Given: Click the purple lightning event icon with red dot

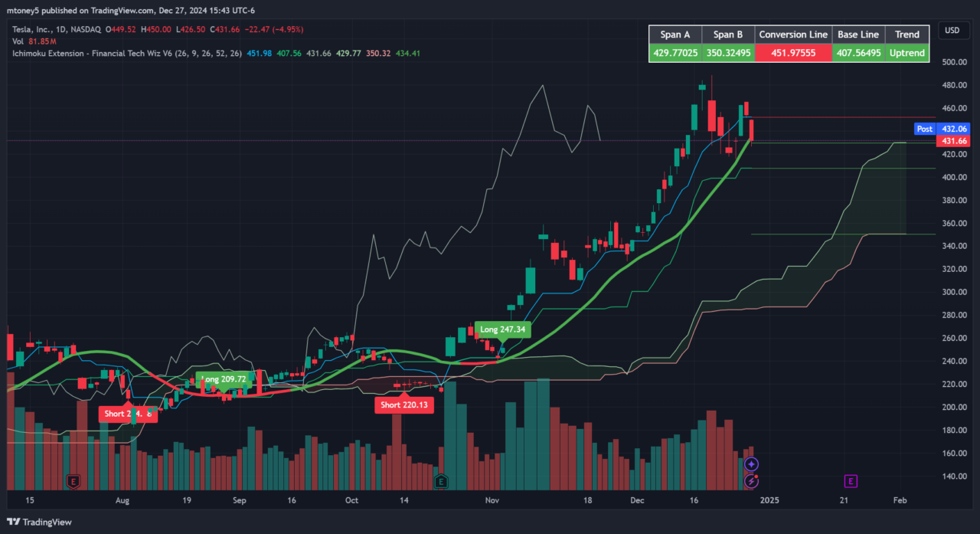Looking at the screenshot, I should click(x=752, y=481).
